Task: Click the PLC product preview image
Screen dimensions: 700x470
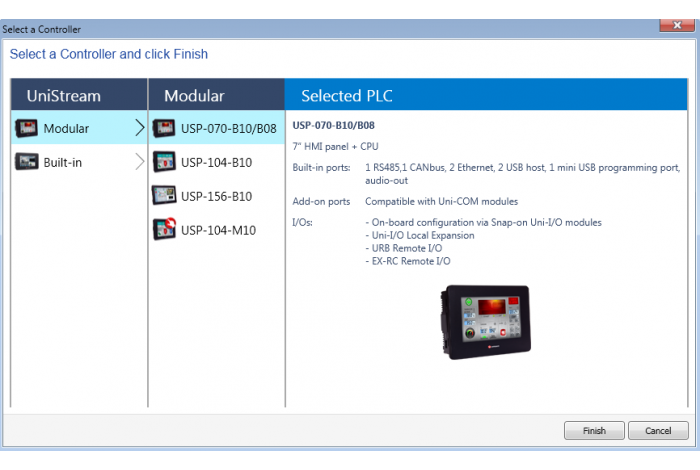Action: point(487,322)
